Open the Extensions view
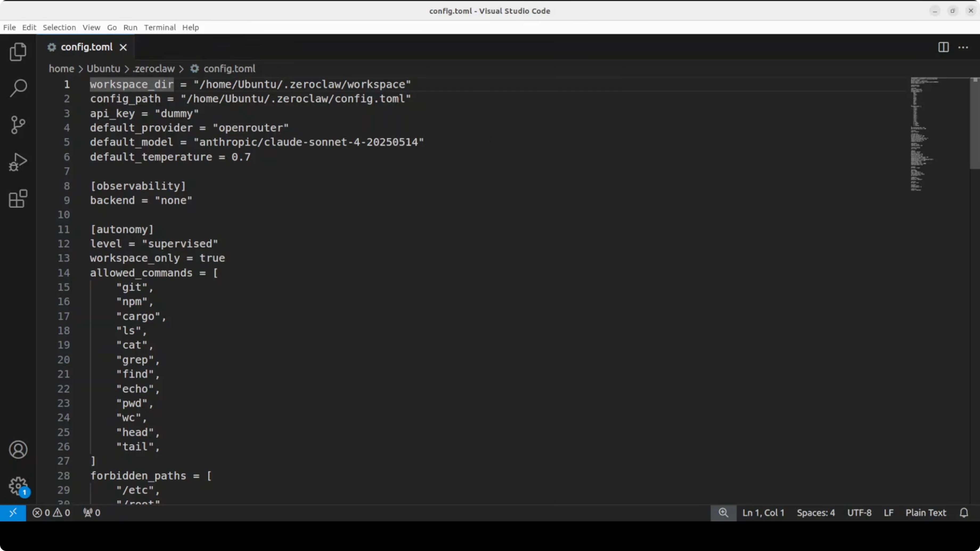 (x=18, y=199)
